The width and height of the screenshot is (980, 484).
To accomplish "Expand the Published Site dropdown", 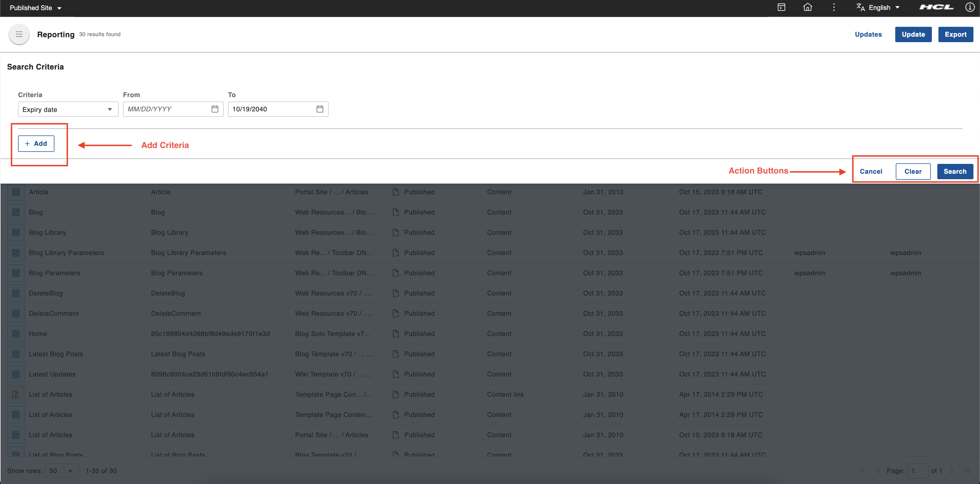I will pos(35,8).
